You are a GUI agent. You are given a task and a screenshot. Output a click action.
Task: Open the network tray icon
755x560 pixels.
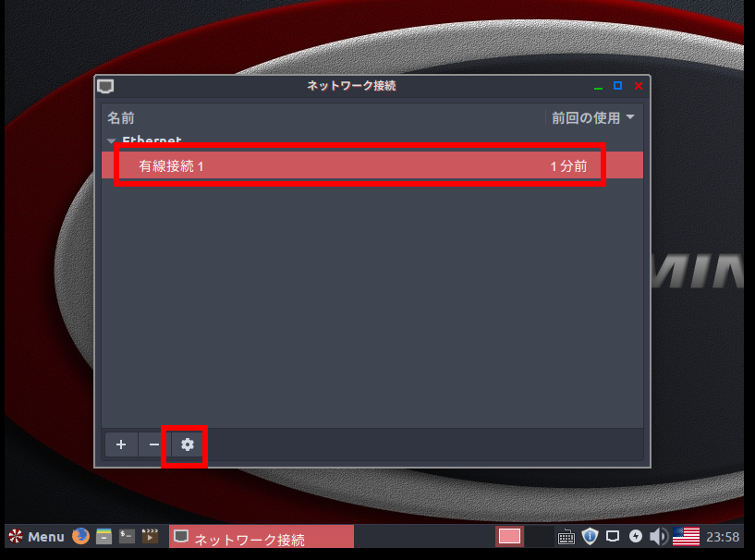point(613,536)
